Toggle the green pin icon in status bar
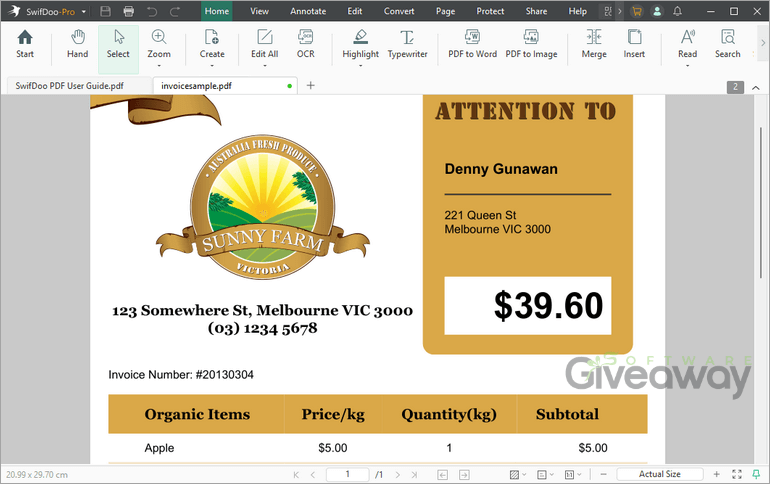 (x=756, y=474)
